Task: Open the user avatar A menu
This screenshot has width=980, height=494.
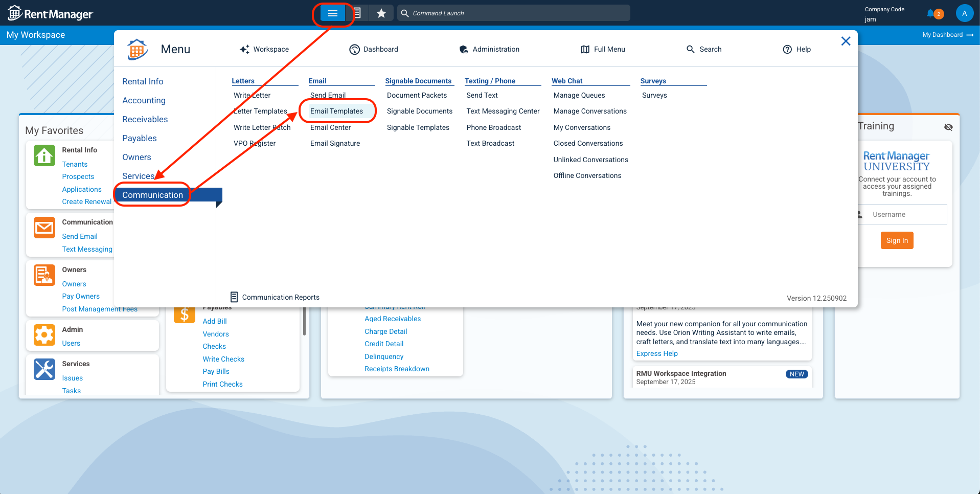Action: point(964,13)
